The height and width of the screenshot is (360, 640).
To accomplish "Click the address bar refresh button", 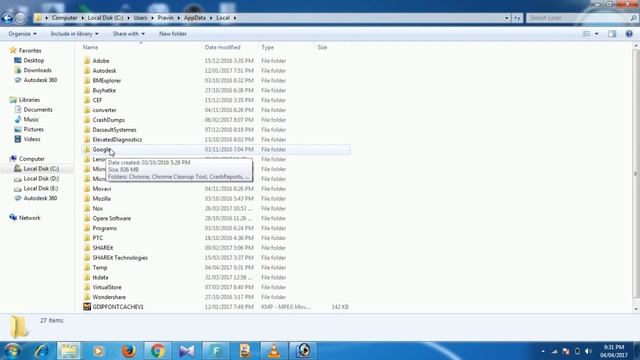I will pyautogui.click(x=518, y=18).
